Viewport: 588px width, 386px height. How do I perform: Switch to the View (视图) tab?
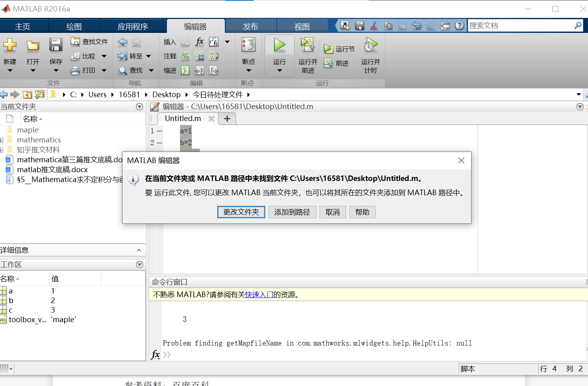(x=302, y=27)
